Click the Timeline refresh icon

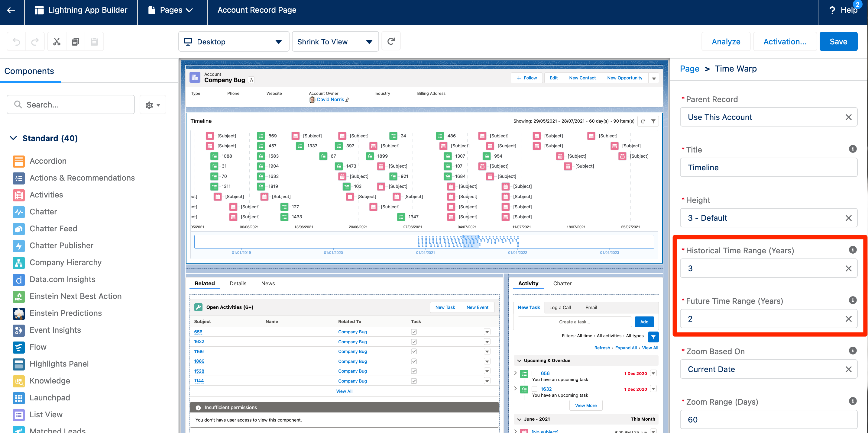pyautogui.click(x=643, y=121)
